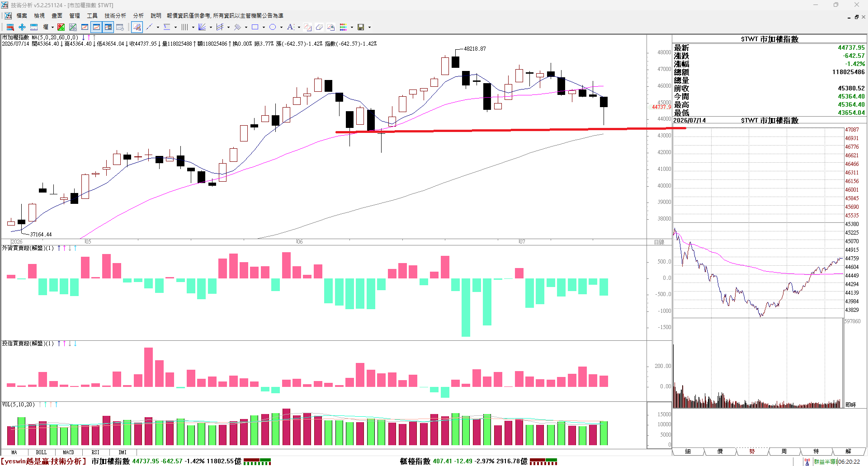
Task: Click the save floppy disk icon
Action: coord(361,27)
